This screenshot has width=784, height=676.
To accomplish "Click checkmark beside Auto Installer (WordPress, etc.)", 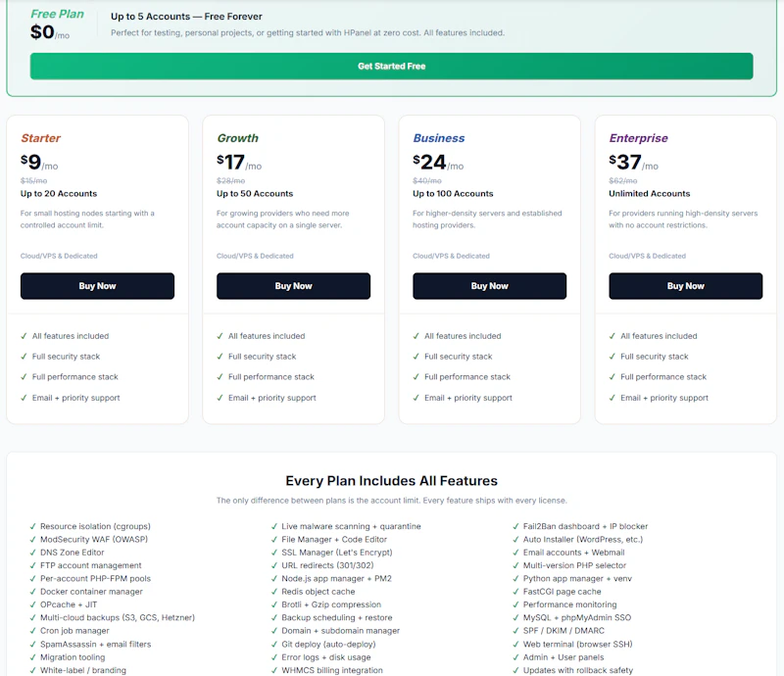I will click(515, 539).
